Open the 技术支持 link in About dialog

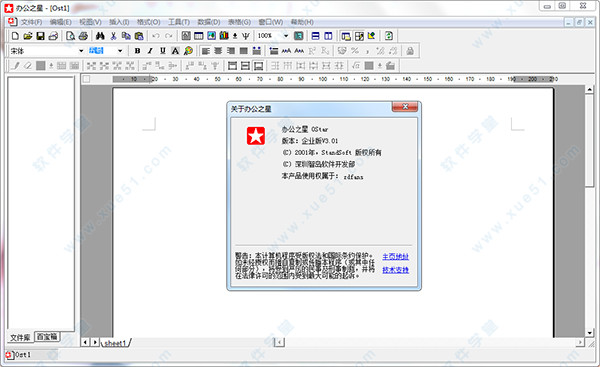point(395,270)
